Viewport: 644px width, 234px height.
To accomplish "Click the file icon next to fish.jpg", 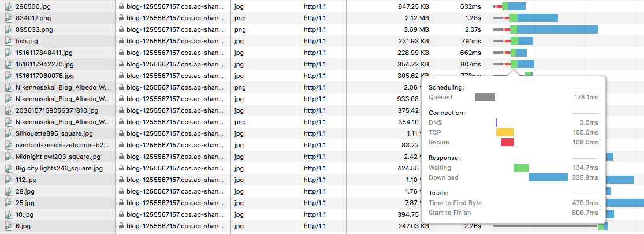I will 9,41.
